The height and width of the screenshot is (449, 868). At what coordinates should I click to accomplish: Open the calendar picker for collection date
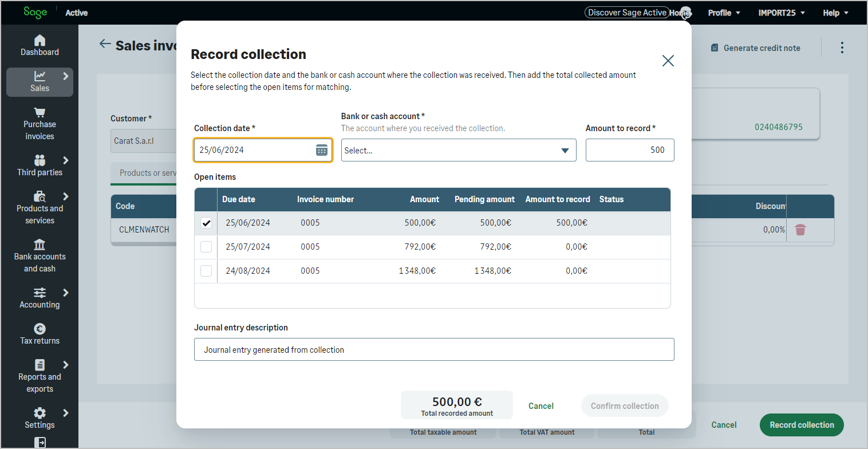coord(322,150)
